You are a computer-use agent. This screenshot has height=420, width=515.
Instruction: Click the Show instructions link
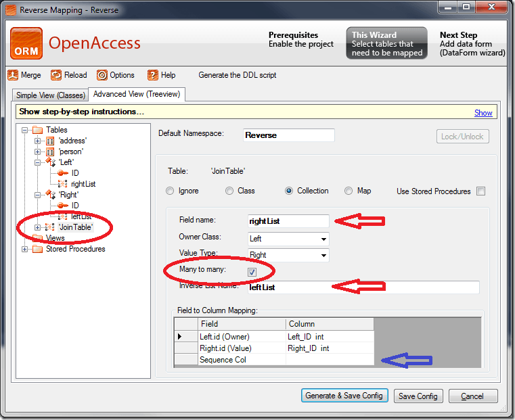[x=483, y=113]
